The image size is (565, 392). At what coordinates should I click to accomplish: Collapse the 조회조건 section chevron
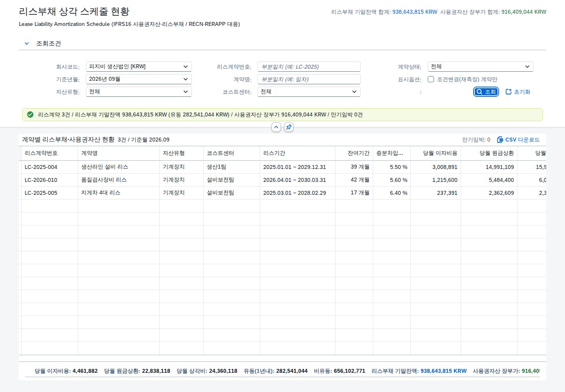(27, 44)
